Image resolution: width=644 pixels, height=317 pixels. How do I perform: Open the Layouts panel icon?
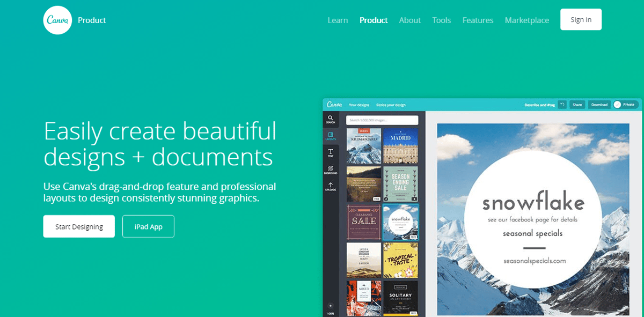click(x=331, y=136)
